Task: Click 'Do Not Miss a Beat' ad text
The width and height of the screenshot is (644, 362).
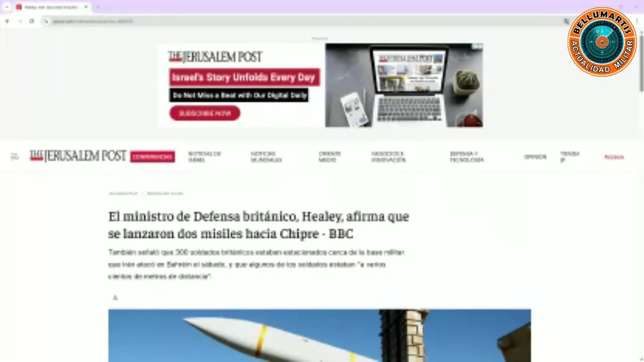Action: click(x=238, y=95)
